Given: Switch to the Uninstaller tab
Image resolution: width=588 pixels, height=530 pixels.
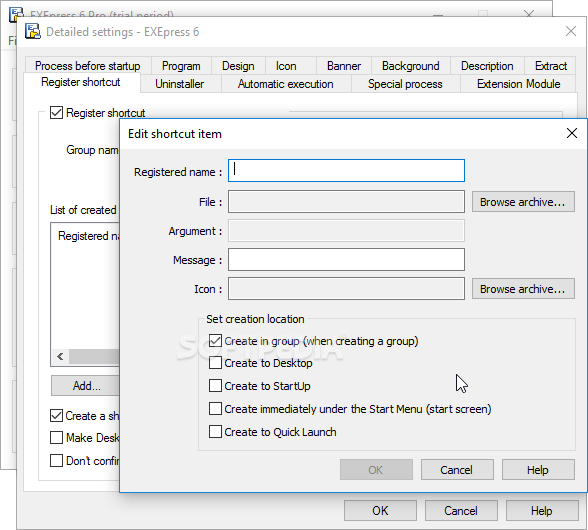Looking at the screenshot, I should point(180,84).
